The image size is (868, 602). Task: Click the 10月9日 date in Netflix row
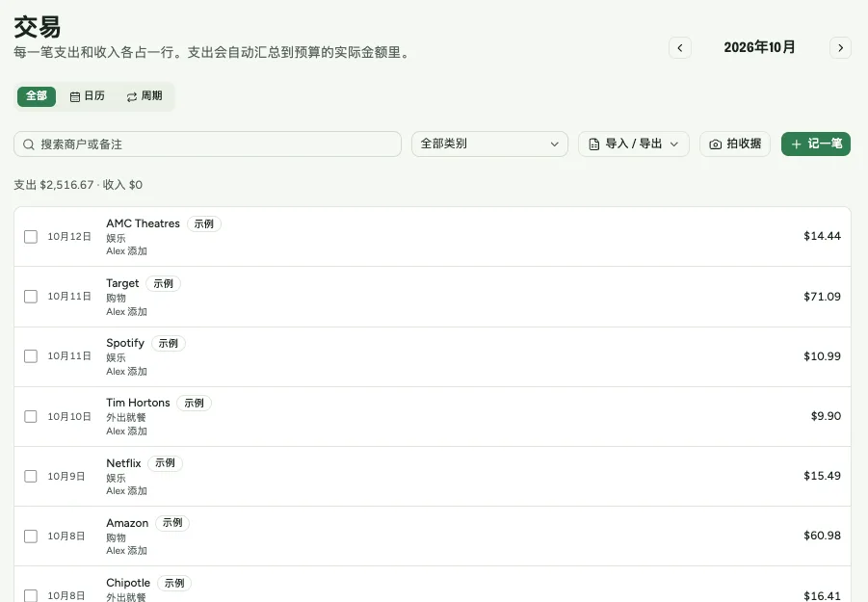(66, 477)
